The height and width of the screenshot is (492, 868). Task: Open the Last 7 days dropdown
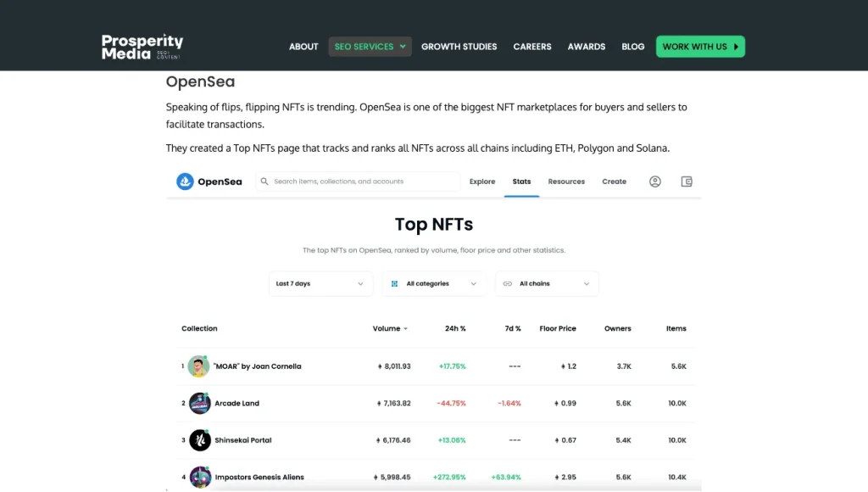pos(320,283)
